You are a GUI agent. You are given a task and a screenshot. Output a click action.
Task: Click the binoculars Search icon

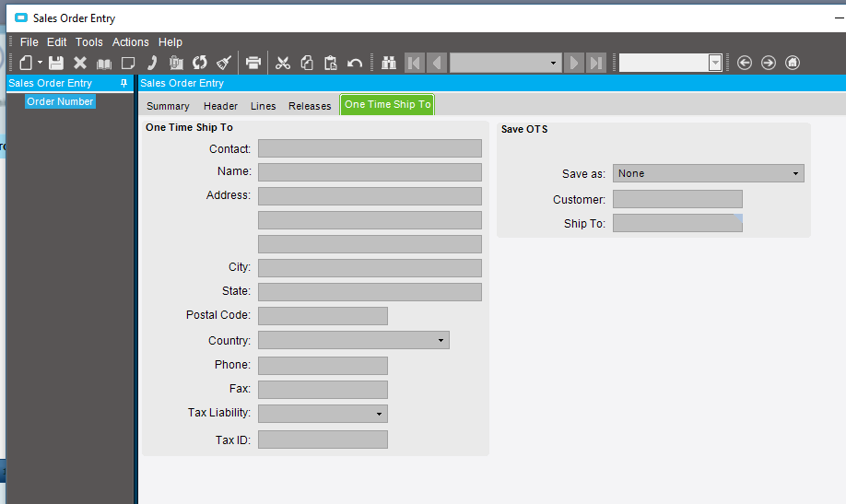[389, 64]
